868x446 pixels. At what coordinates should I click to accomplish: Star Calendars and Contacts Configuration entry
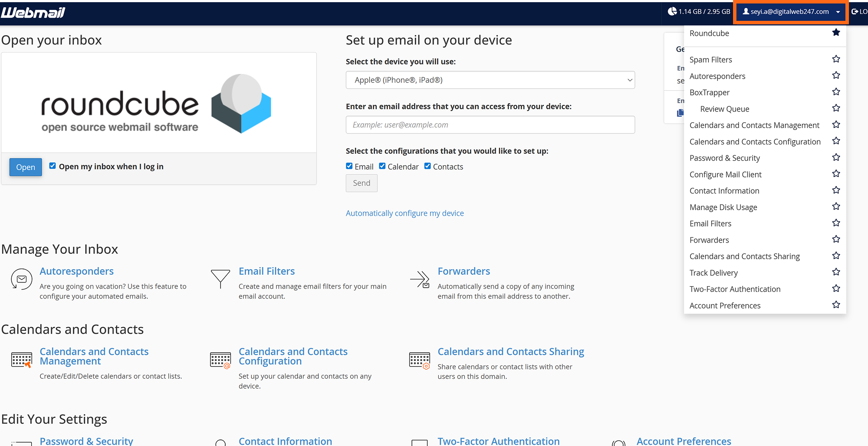836,141
